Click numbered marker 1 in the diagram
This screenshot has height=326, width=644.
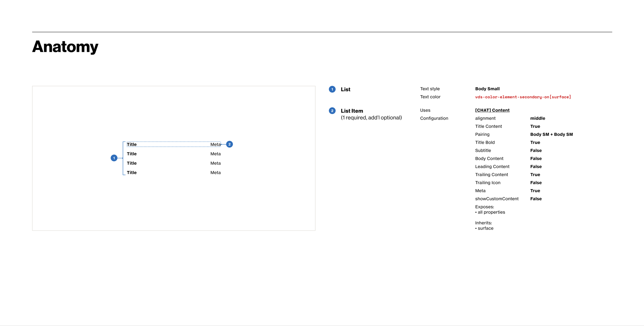click(114, 158)
